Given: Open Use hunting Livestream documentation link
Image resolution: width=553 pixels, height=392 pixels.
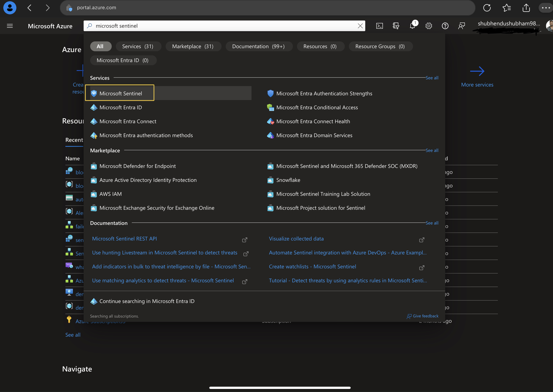Looking at the screenshot, I should (x=165, y=253).
